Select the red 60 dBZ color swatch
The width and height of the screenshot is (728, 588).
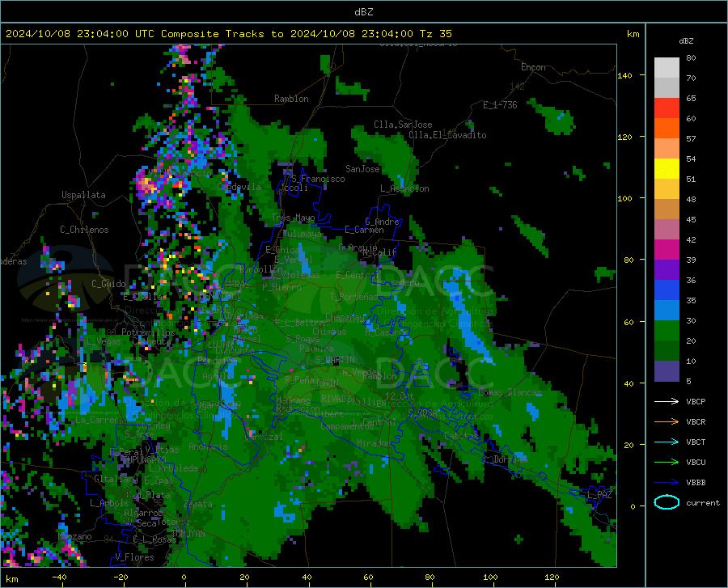[667, 108]
